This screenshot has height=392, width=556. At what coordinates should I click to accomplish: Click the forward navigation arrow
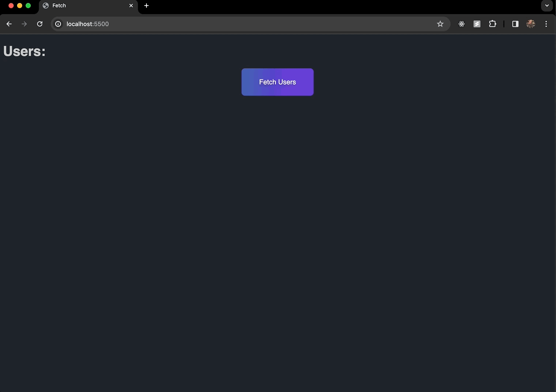pos(24,24)
